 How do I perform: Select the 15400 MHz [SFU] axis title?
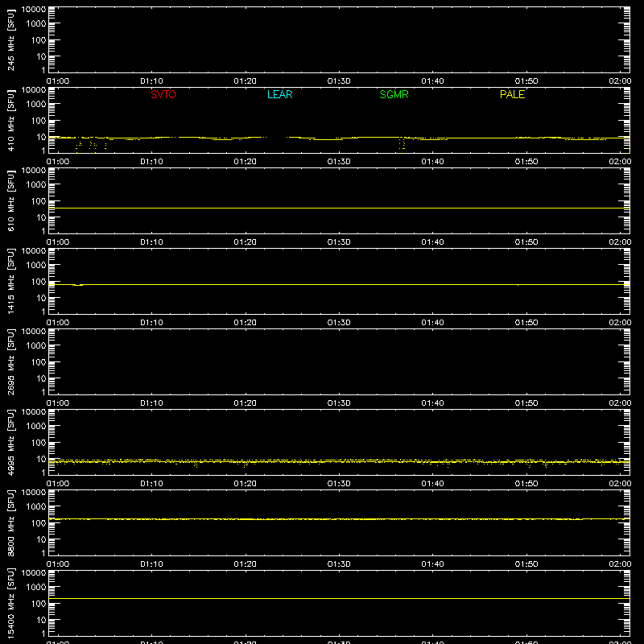[x=11, y=603]
